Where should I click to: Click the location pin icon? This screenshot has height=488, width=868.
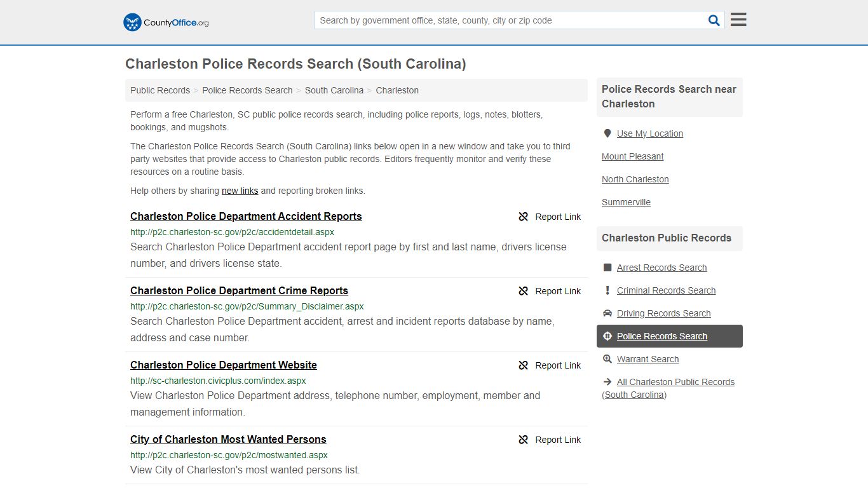click(x=607, y=133)
